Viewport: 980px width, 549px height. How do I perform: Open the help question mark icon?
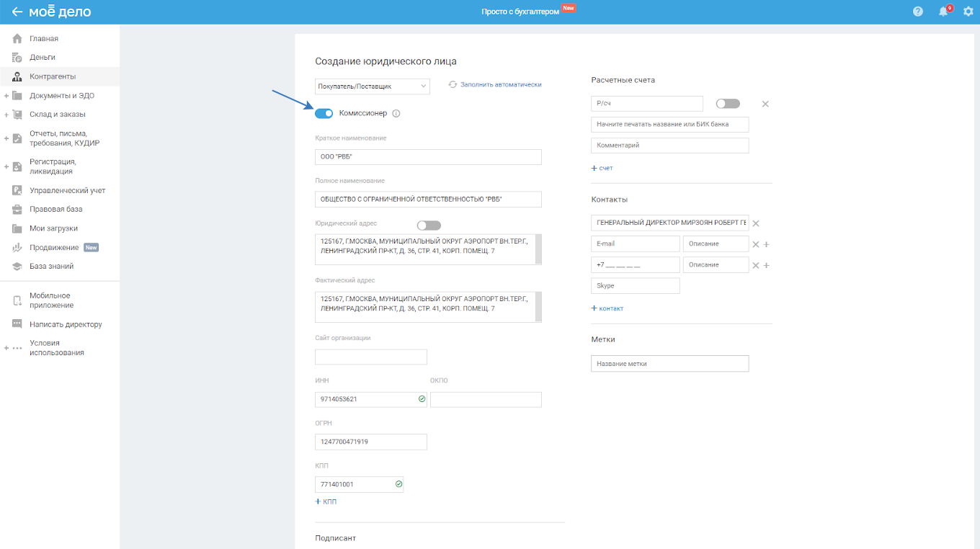pos(917,12)
